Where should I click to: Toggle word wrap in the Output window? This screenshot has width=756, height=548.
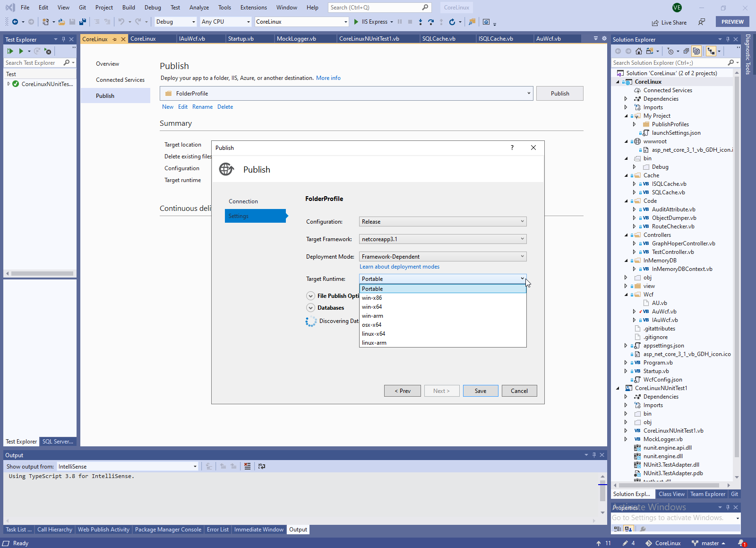[262, 466]
